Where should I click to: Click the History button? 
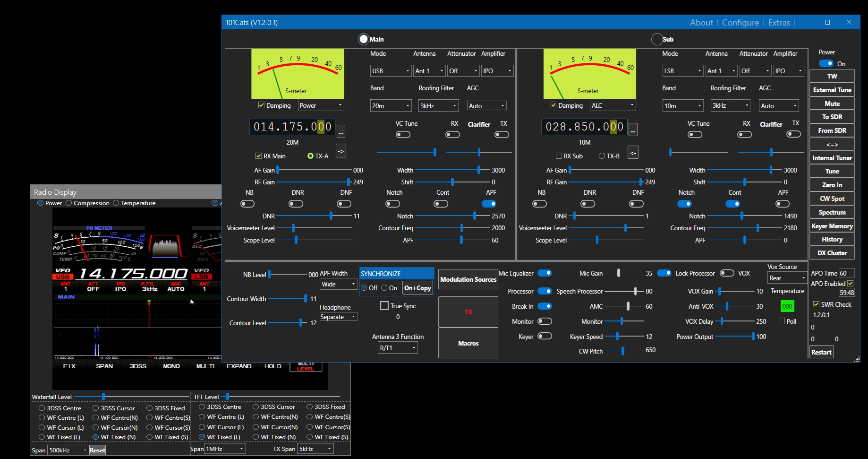[832, 240]
